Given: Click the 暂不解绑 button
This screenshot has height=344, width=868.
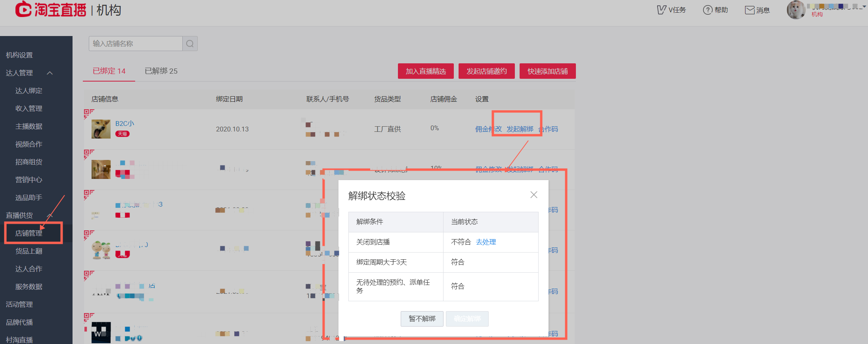Looking at the screenshot, I should 422,319.
